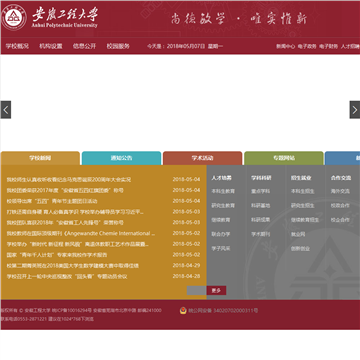
Task: Open news on 2018美国大学生数学建模大赛
Action: 73,266
